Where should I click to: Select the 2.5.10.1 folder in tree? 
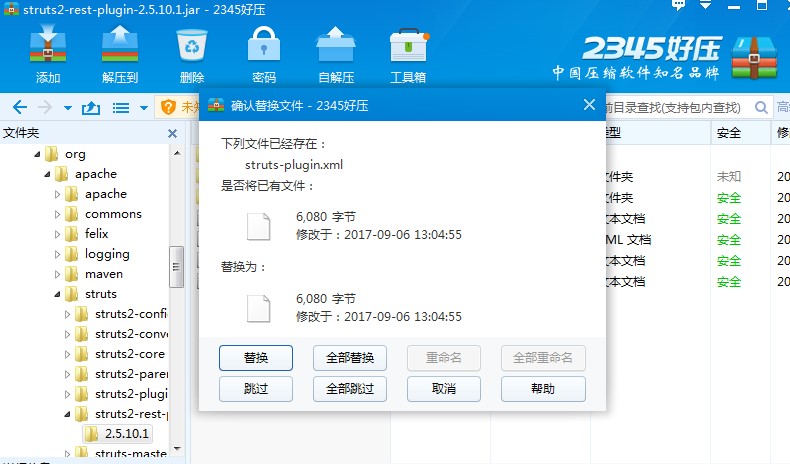point(125,433)
